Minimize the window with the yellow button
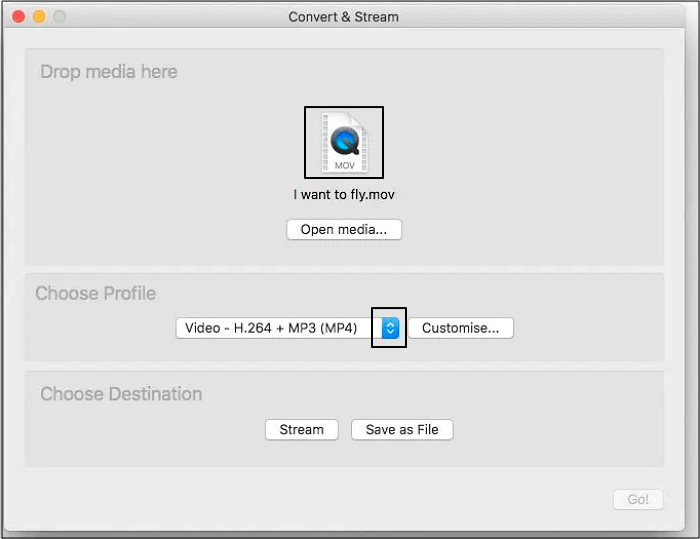The height and width of the screenshot is (539, 700). [40, 17]
